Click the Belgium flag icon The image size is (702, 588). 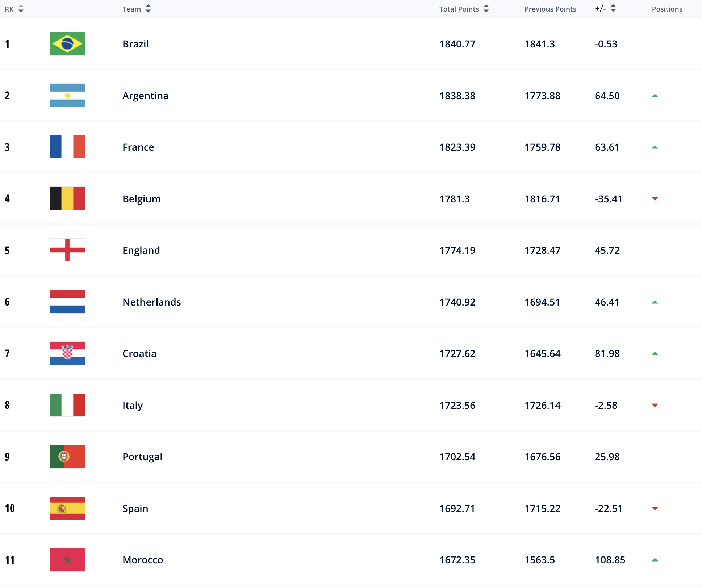(67, 199)
